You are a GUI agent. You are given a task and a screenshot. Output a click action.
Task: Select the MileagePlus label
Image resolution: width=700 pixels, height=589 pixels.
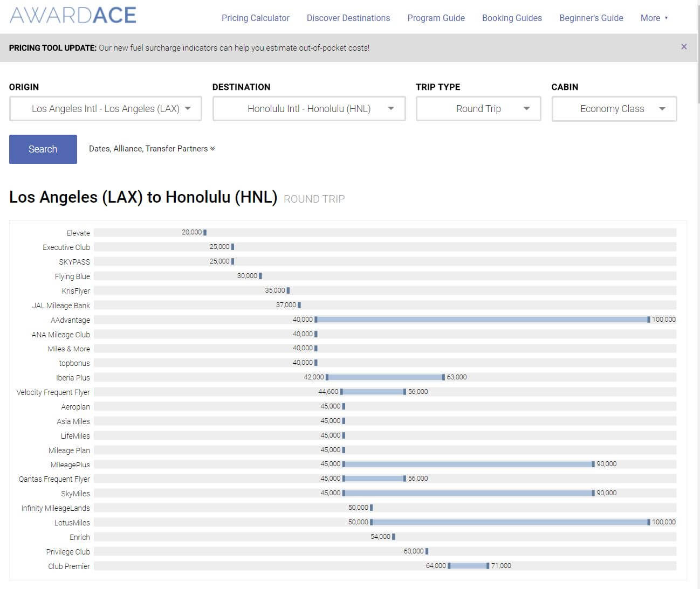pos(70,466)
